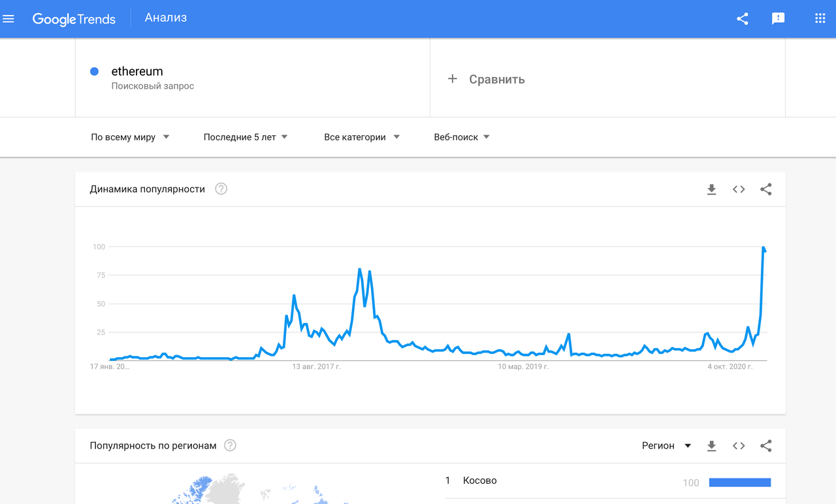
Task: Click the Google Trends logo
Action: [74, 19]
